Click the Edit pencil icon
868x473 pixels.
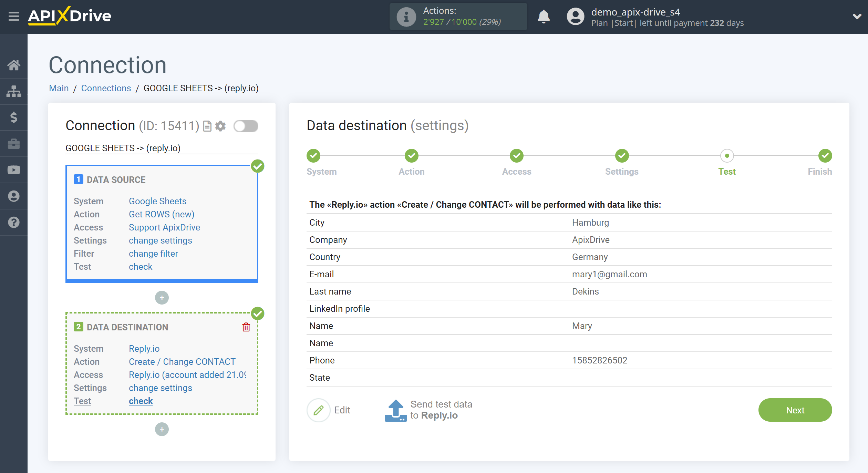(x=319, y=410)
